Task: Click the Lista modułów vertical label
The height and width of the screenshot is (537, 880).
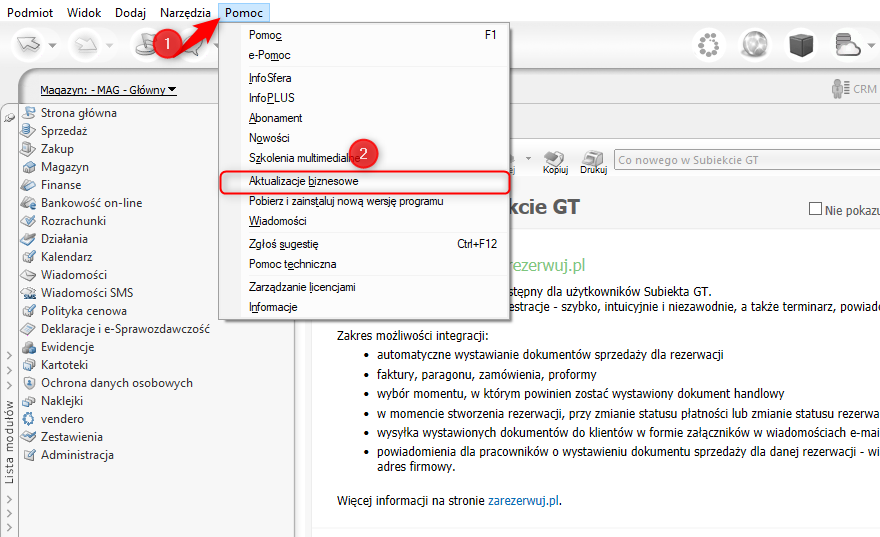Action: (x=9, y=442)
